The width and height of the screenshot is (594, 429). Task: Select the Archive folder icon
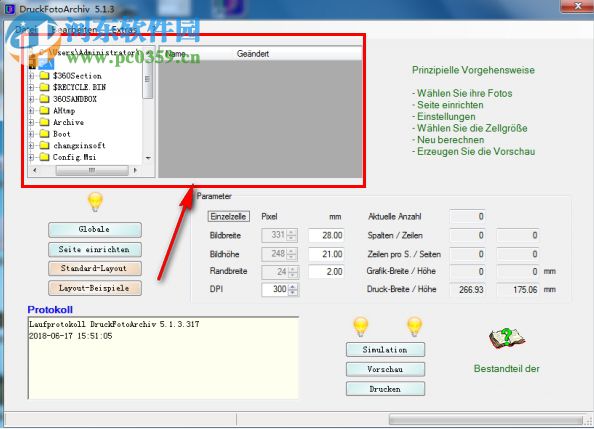[x=45, y=122]
